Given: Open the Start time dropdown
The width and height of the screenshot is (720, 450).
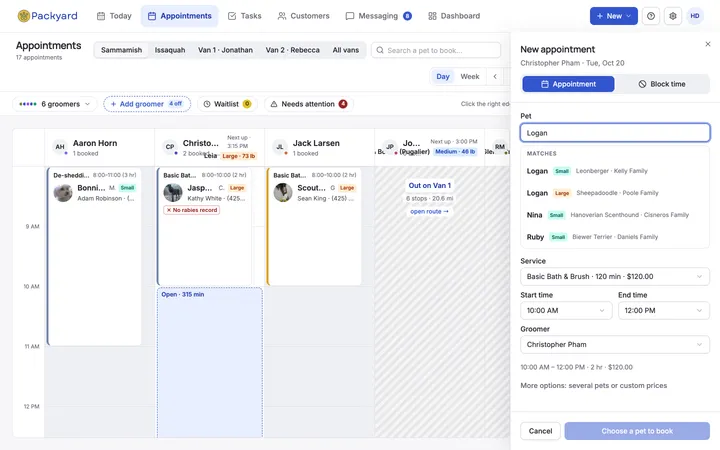Looking at the screenshot, I should [x=566, y=310].
